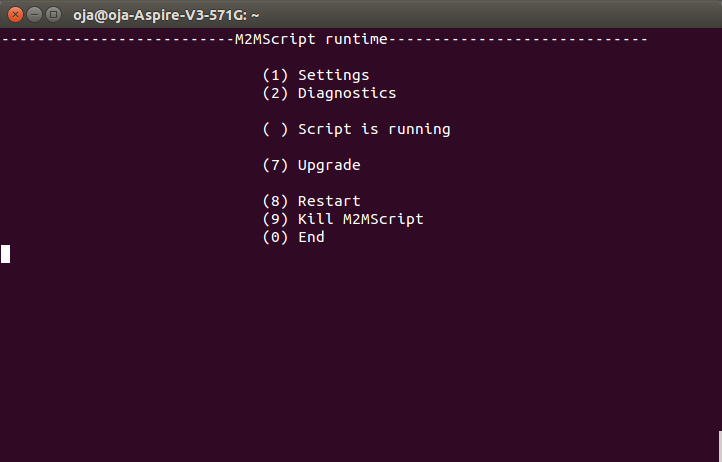Select the Kill M2MScript option
722x462 pixels.
360,219
